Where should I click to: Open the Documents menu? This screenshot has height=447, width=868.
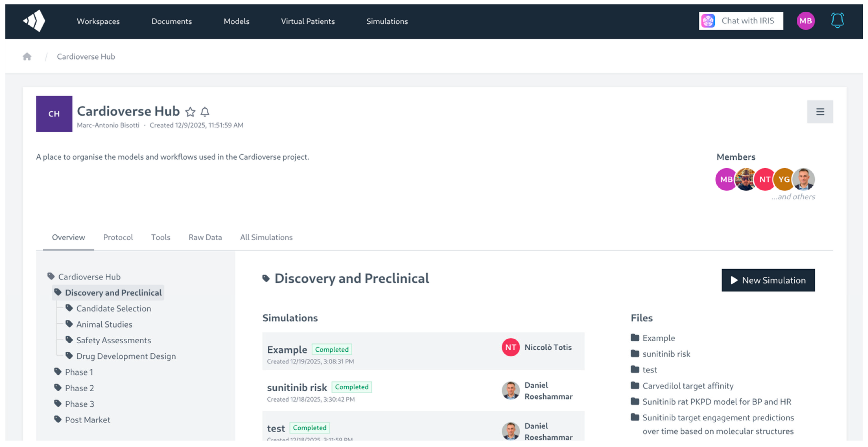[171, 21]
